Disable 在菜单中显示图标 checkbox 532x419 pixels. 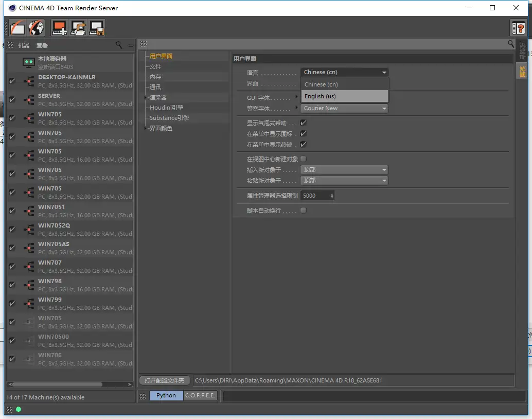coord(304,133)
